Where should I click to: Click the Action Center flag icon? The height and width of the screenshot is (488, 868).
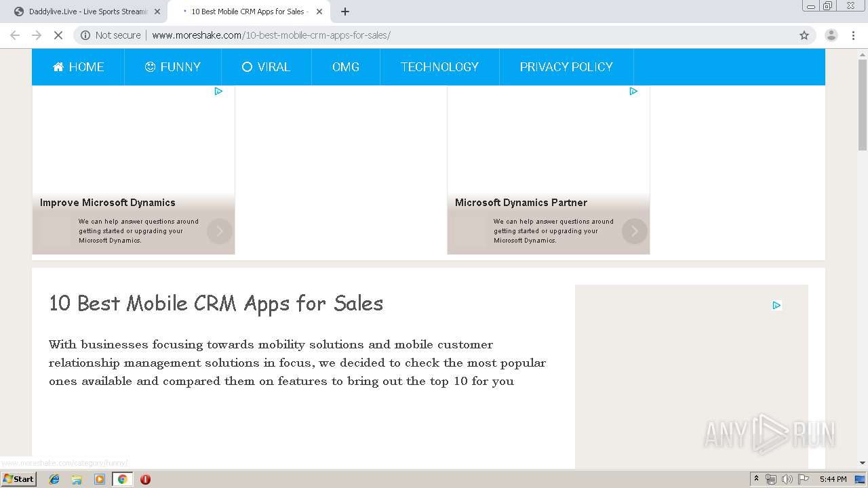coord(804,479)
